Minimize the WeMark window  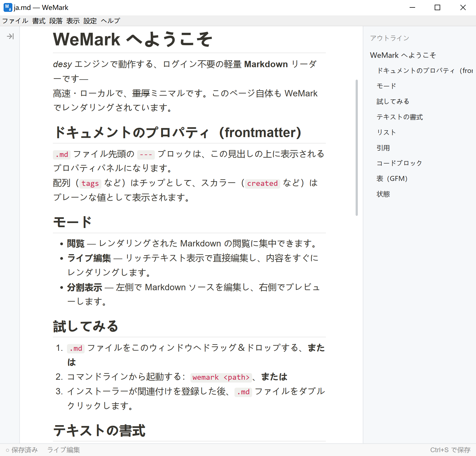(x=412, y=7)
